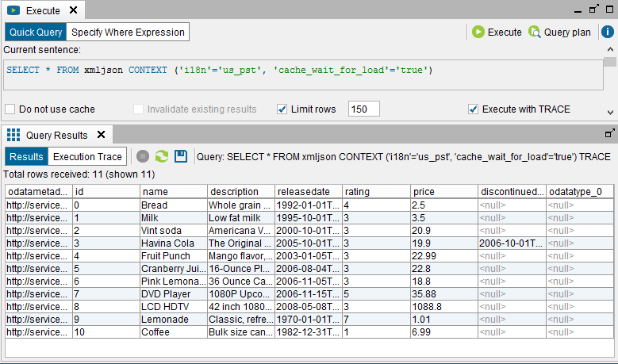
Task: Refresh the query results
Action: (x=162, y=156)
